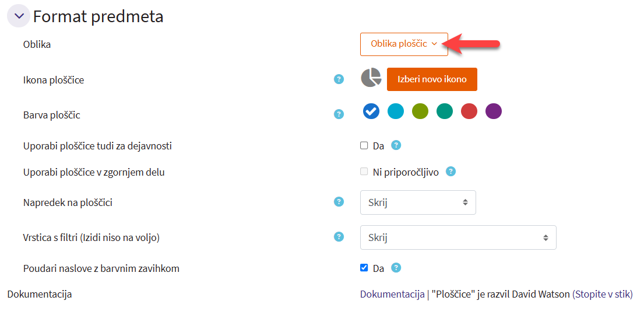Open help for Napredek na ploščici
The height and width of the screenshot is (311, 644).
coord(339,202)
